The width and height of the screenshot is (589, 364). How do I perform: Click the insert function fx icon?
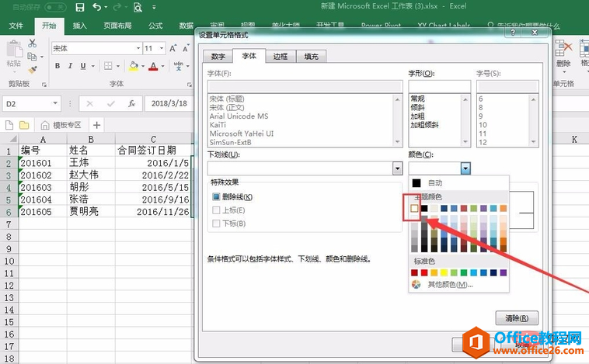(131, 103)
